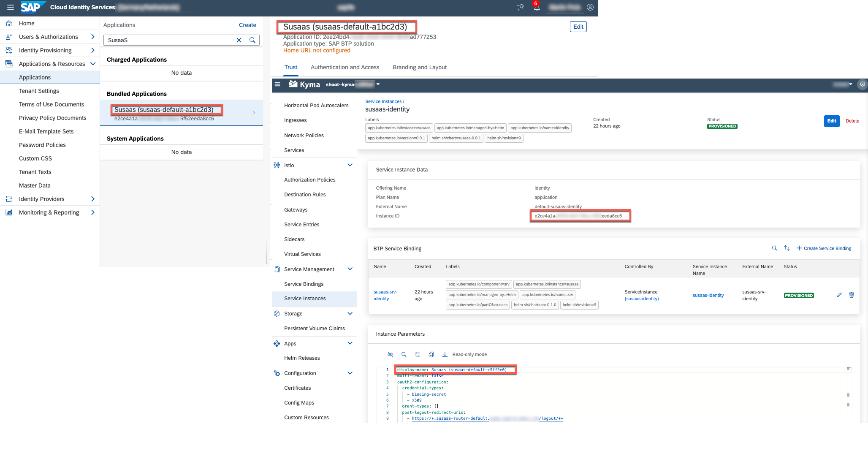Toggle hidden values eye icon in editor

[390, 354]
